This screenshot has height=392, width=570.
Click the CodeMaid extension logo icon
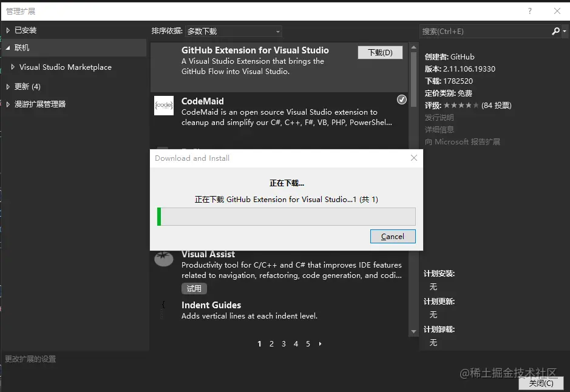(163, 106)
